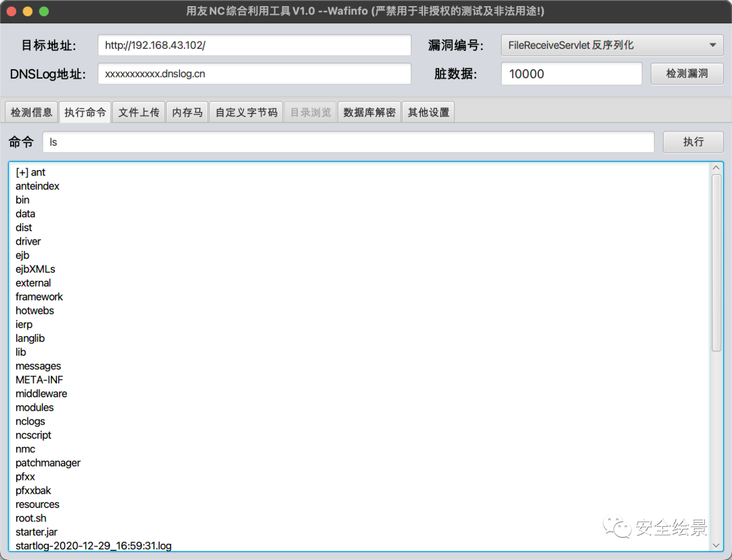Click the 'pfxx' output line
732x560 pixels.
pyautogui.click(x=25, y=477)
